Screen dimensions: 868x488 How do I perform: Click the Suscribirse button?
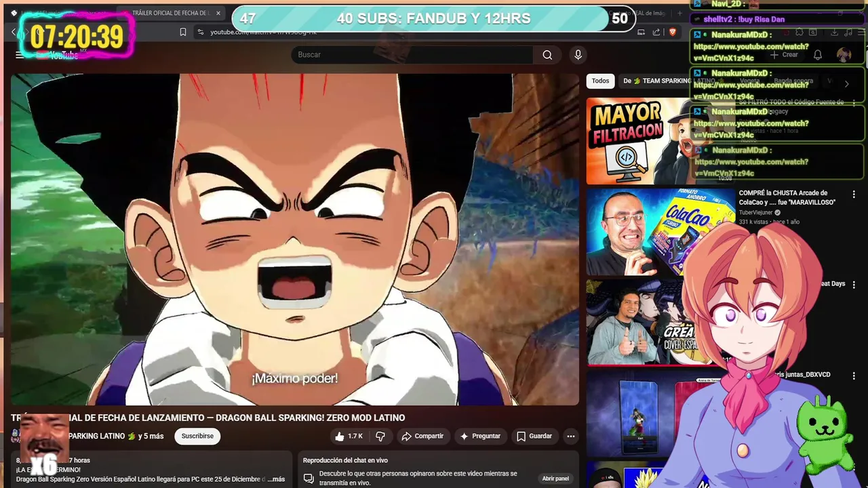pos(197,436)
